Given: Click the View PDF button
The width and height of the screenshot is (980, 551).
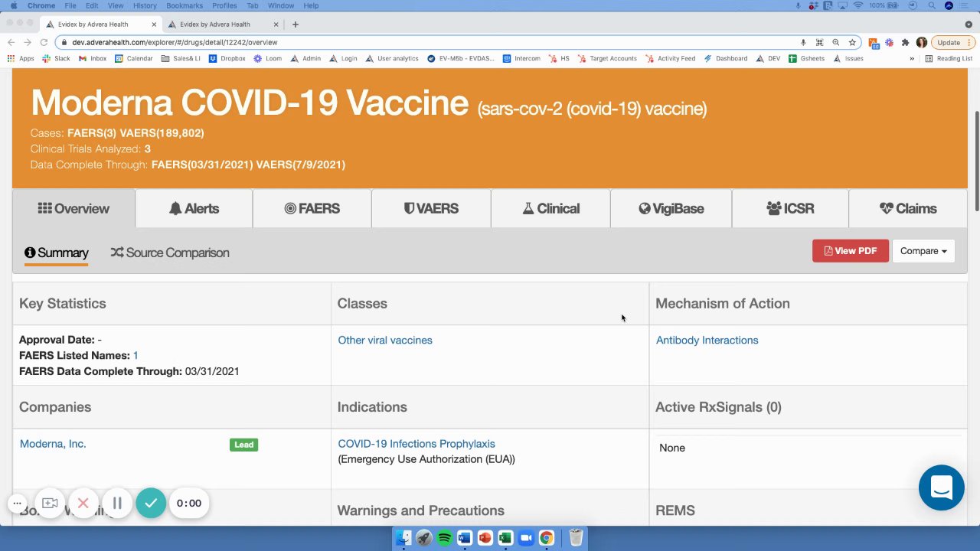Looking at the screenshot, I should click(x=851, y=251).
